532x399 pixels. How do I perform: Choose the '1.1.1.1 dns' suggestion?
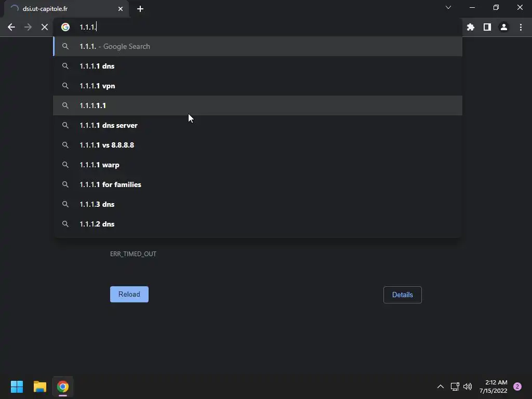point(258,66)
